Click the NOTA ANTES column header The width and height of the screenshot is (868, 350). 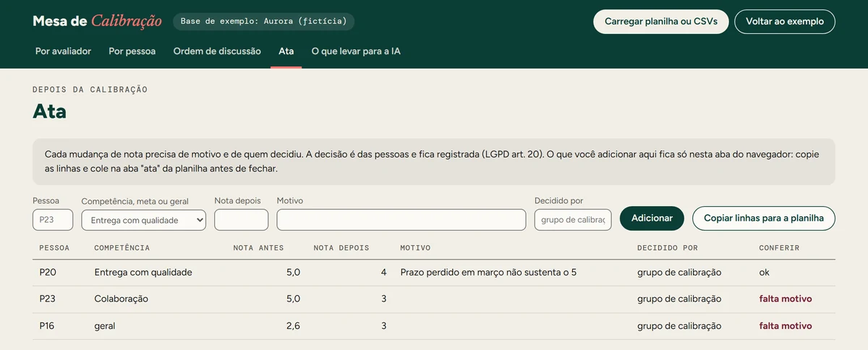coord(258,247)
